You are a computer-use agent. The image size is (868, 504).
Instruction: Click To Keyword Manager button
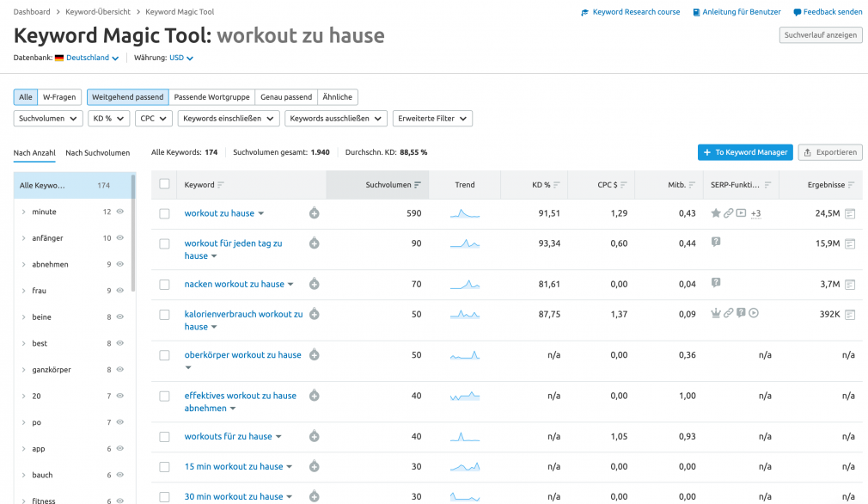[745, 152]
